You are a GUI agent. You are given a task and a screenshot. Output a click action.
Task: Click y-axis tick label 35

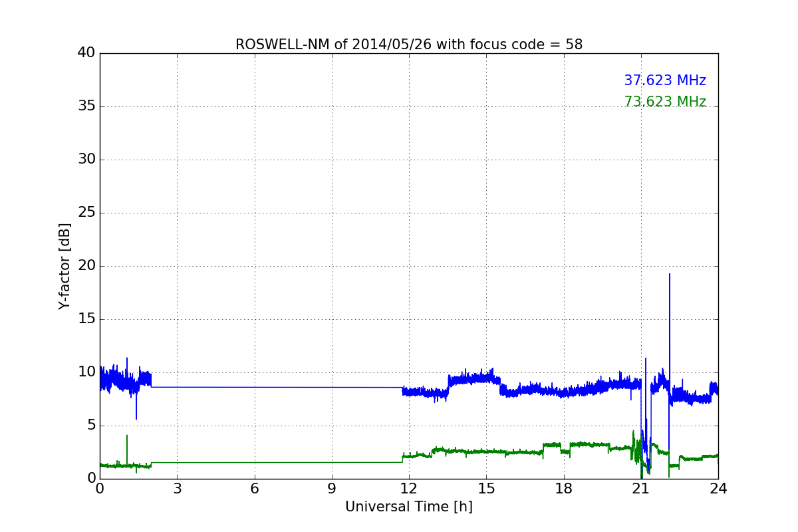tap(86, 106)
